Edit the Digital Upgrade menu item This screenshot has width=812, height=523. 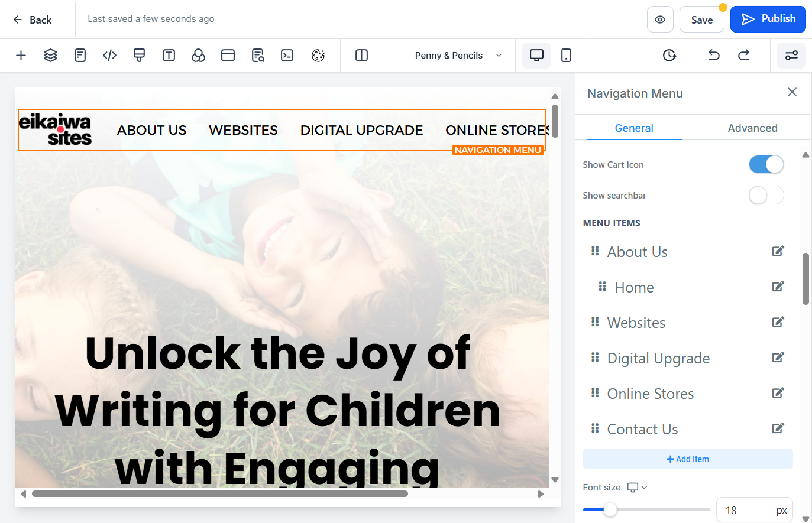coord(778,358)
